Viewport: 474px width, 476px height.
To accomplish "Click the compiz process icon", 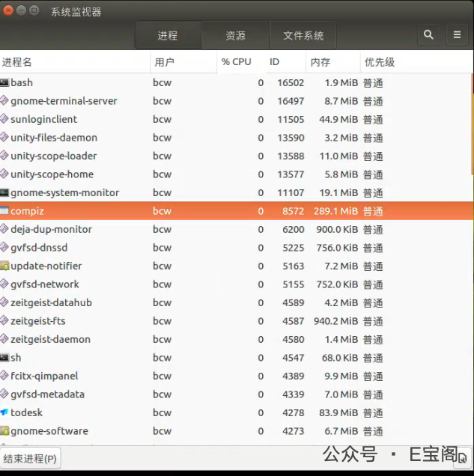I will pos(4,211).
